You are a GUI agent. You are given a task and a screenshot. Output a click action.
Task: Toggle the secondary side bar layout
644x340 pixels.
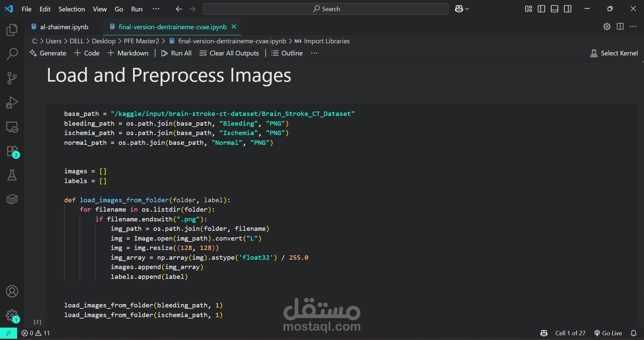point(567,9)
